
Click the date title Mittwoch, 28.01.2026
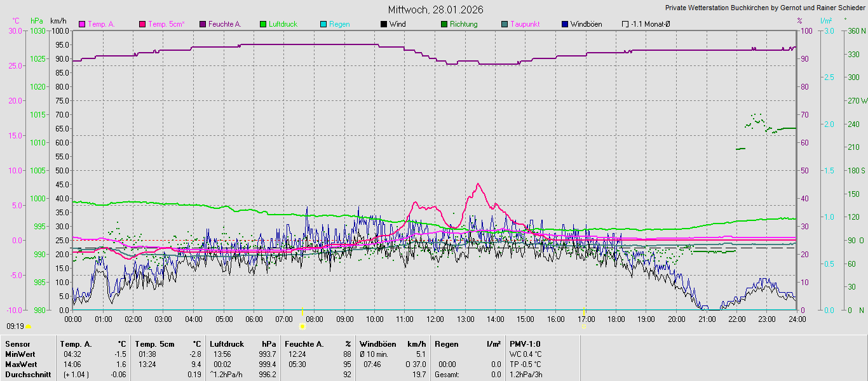coord(436,10)
